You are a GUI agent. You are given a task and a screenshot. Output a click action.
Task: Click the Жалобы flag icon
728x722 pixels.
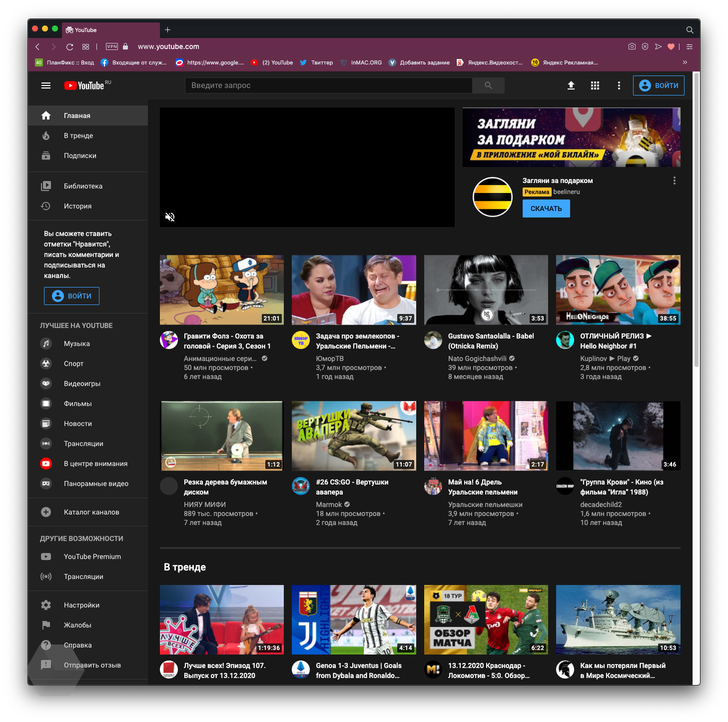pos(46,625)
